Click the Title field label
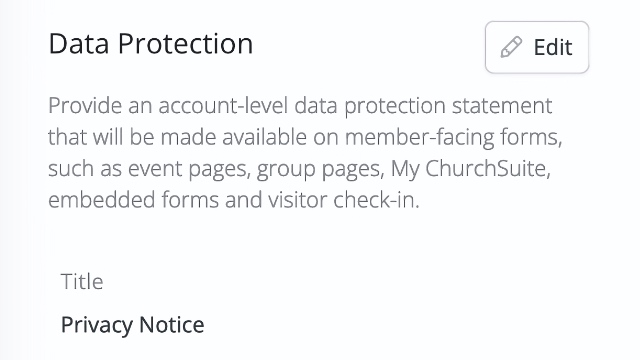 82,281
